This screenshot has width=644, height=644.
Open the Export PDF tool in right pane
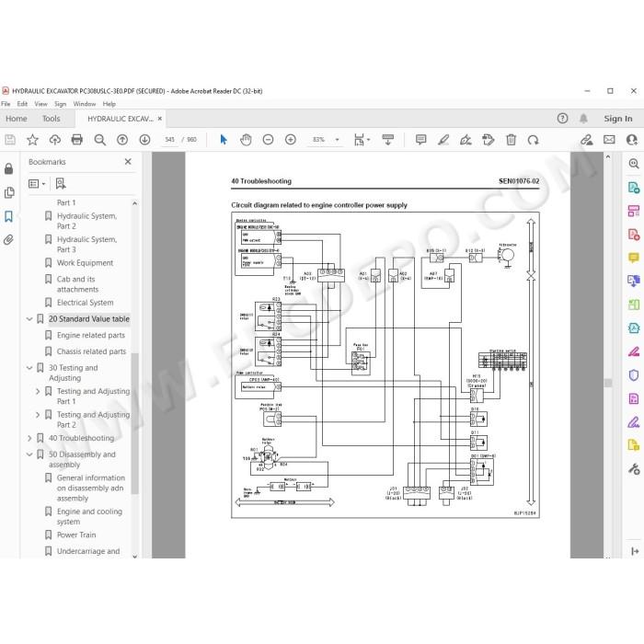(x=634, y=188)
